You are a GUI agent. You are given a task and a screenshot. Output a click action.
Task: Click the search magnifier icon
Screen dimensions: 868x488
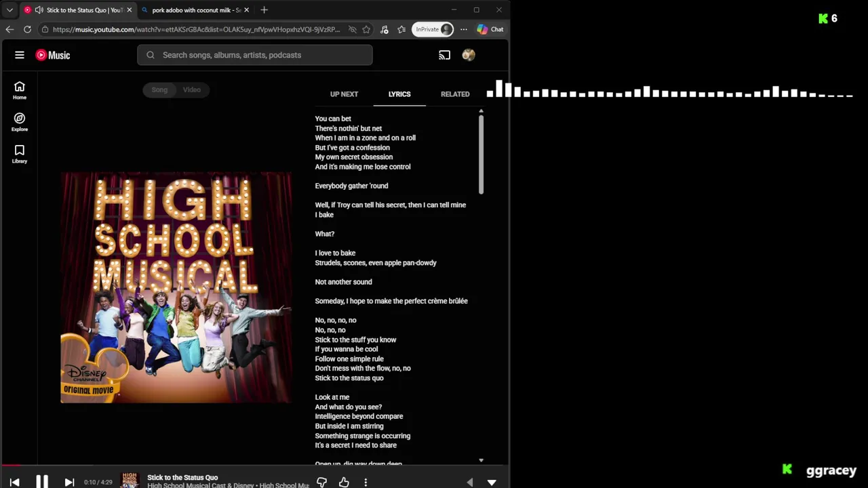coord(151,55)
